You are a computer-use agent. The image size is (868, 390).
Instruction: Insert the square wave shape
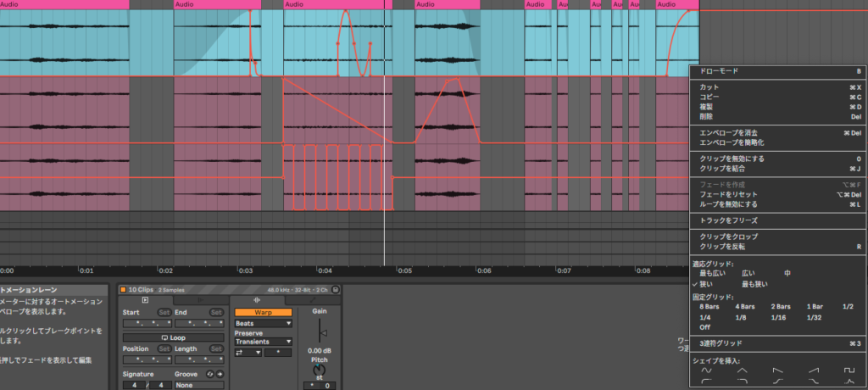click(x=849, y=370)
